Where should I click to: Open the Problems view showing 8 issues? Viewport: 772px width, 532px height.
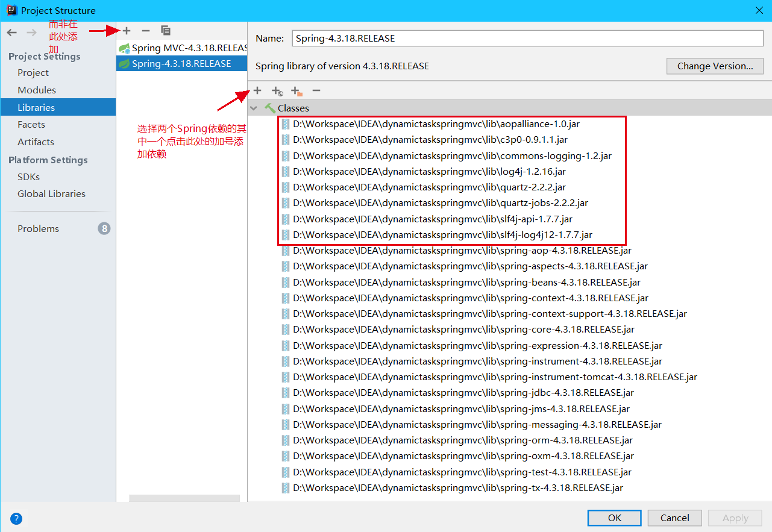coord(38,228)
